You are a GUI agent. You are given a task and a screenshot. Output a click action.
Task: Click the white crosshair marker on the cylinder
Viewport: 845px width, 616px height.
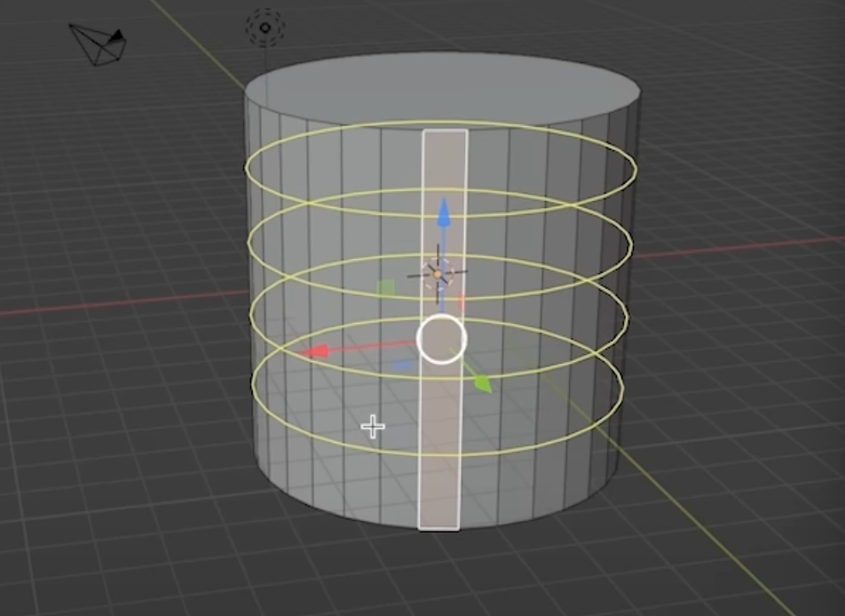click(x=373, y=426)
